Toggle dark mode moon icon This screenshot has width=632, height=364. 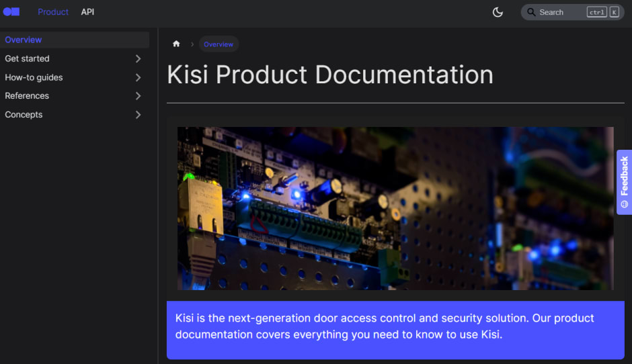(x=498, y=12)
